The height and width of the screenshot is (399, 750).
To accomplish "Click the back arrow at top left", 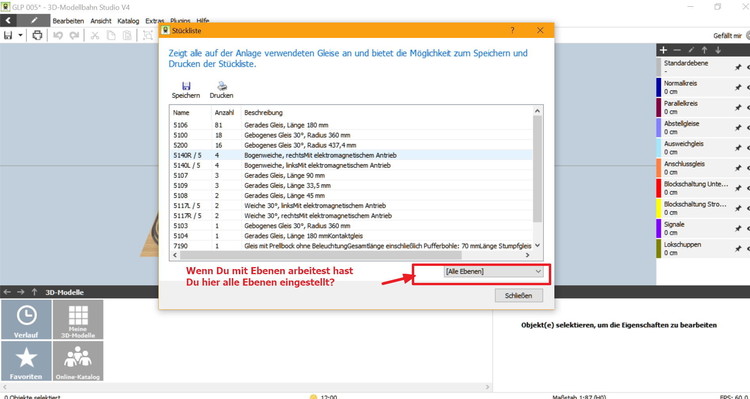I will click(8, 21).
